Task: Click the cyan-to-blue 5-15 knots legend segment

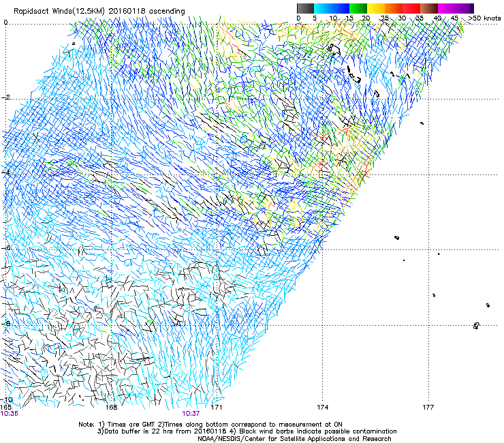Action: [x=332, y=8]
